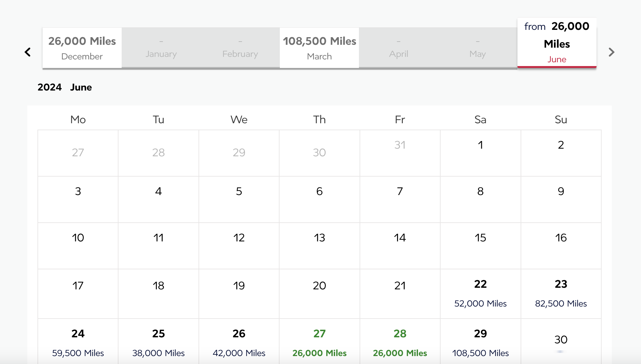Click greyed-out May 29 cell

[x=239, y=153]
